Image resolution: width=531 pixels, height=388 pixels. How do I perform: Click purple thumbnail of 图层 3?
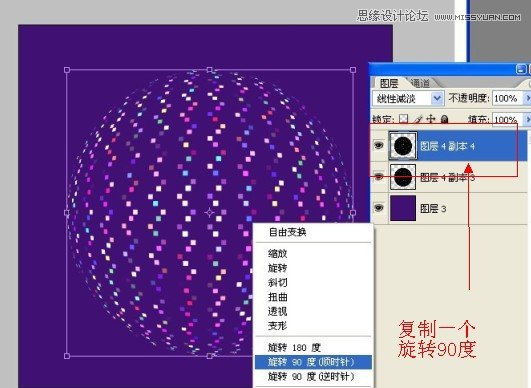point(403,208)
